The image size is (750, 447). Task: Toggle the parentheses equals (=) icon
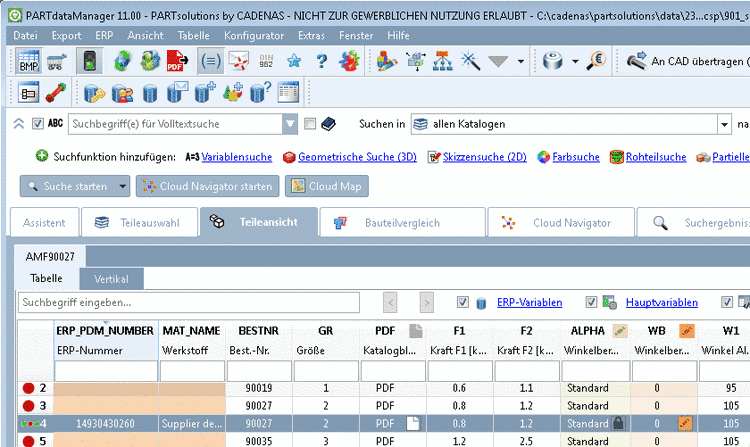[210, 61]
